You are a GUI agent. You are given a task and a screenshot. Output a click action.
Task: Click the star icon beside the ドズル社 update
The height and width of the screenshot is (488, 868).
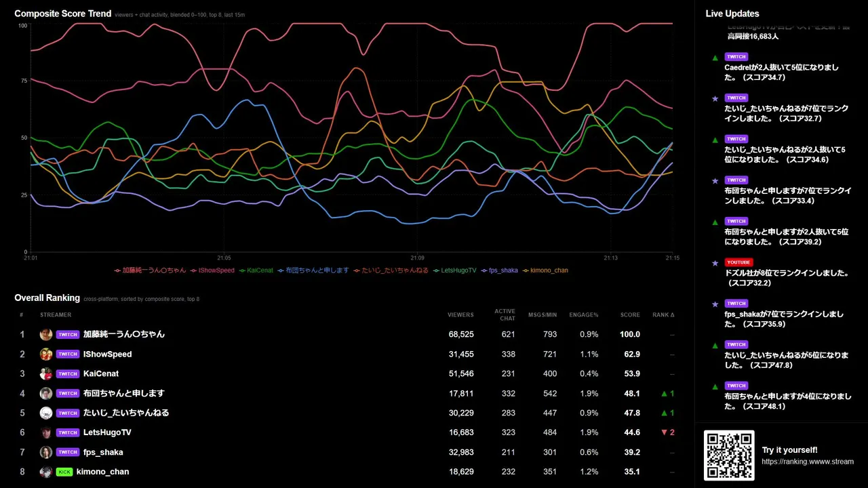[x=715, y=263]
